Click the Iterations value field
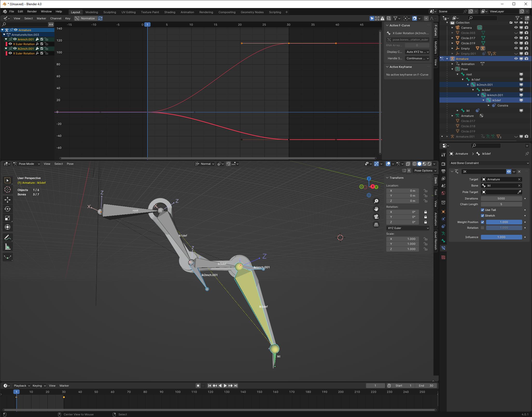This screenshot has height=417, width=532. pos(501,199)
